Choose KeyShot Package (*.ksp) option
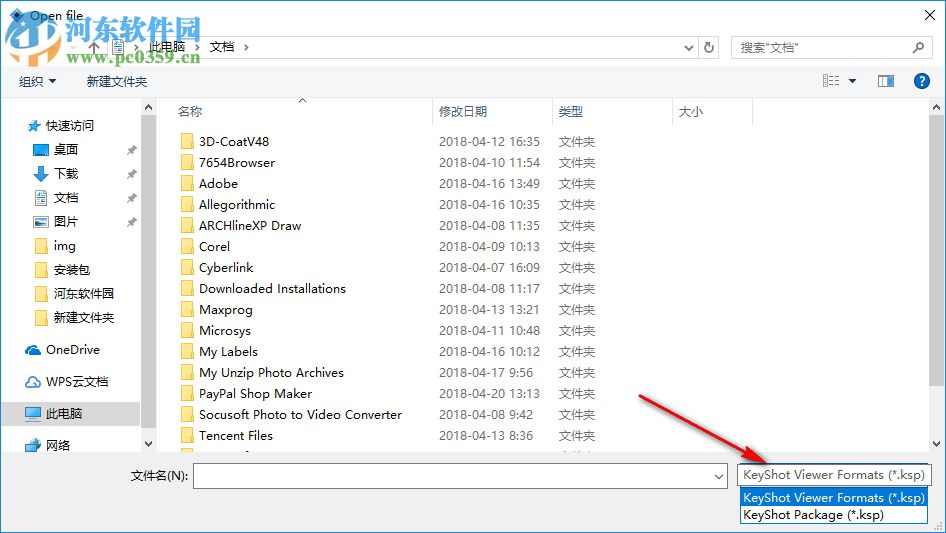This screenshot has height=533, width=946. [834, 515]
